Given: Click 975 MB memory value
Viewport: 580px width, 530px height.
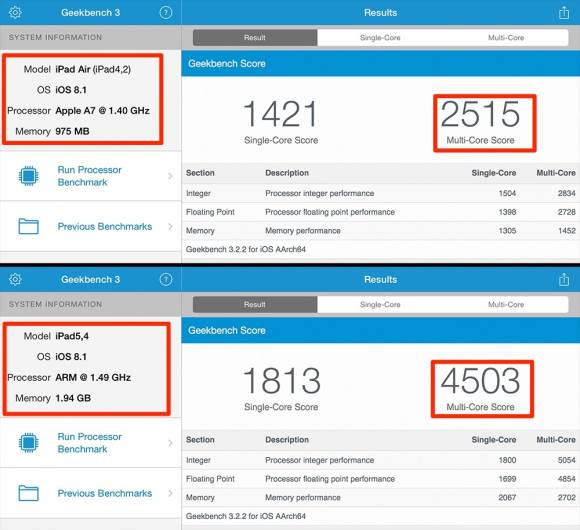Looking at the screenshot, I should 72,131.
